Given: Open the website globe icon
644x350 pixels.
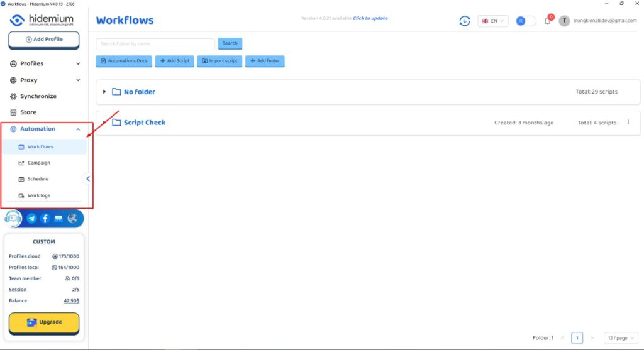Looking at the screenshot, I should (72, 218).
